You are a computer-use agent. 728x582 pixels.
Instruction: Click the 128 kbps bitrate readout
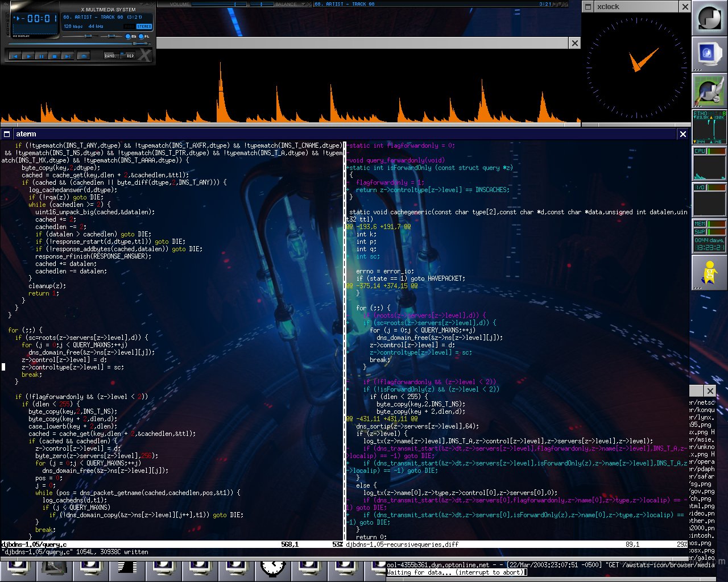(x=73, y=26)
